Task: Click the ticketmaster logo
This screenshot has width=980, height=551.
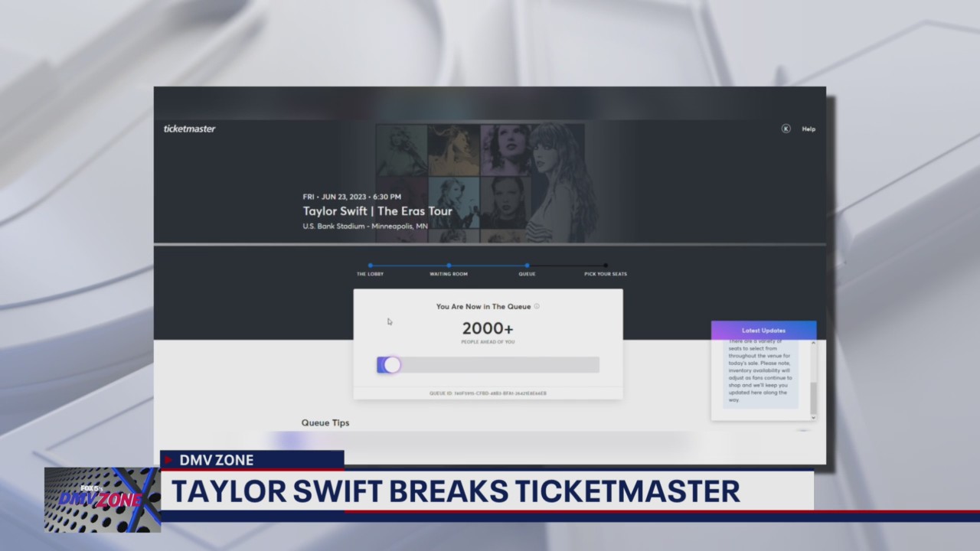Action: click(188, 129)
